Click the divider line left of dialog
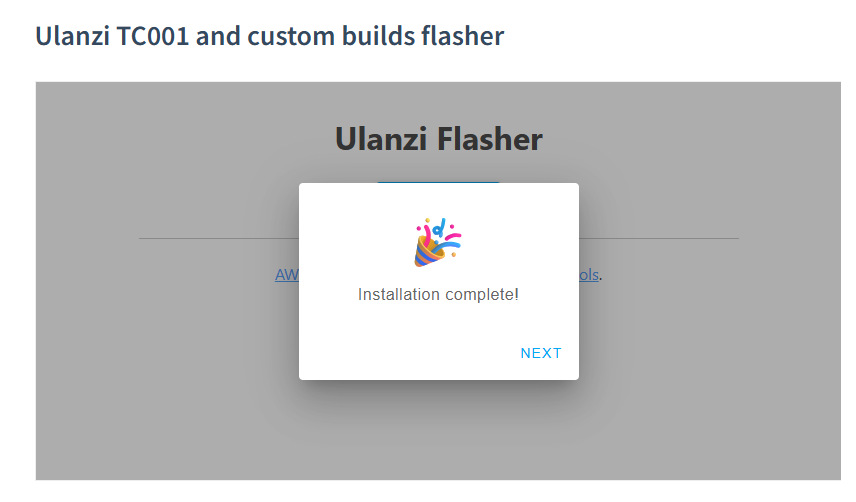 tap(218, 238)
